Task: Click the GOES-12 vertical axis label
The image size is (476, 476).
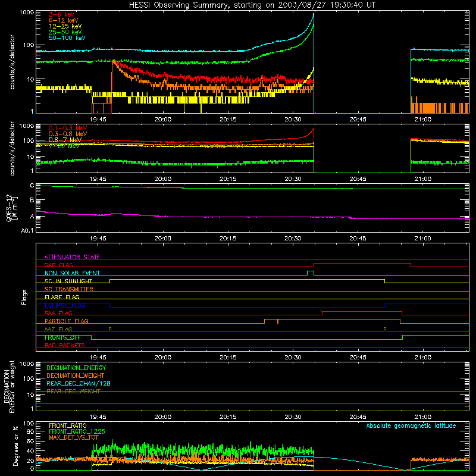Action: click(x=12, y=208)
